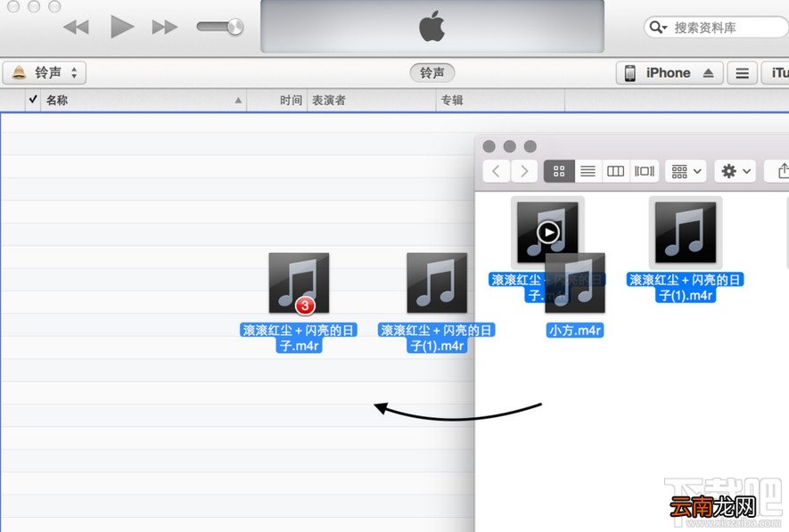Viewport: 789px width, 532px height.
Task: Switch Finder to icon view
Action: 559,171
